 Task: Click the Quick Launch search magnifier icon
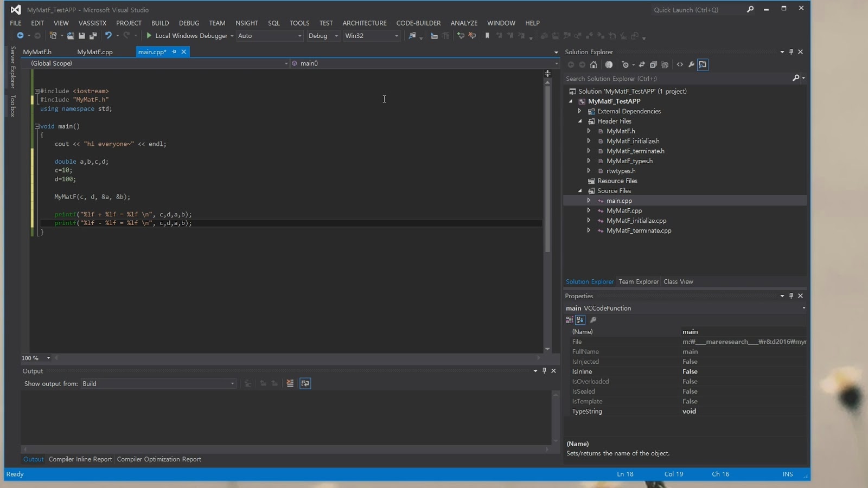click(750, 9)
